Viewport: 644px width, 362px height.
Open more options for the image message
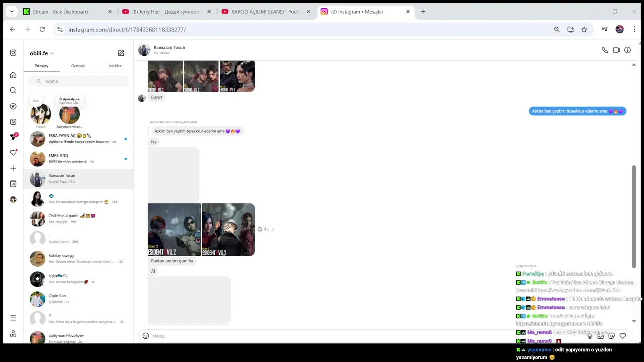273,229
